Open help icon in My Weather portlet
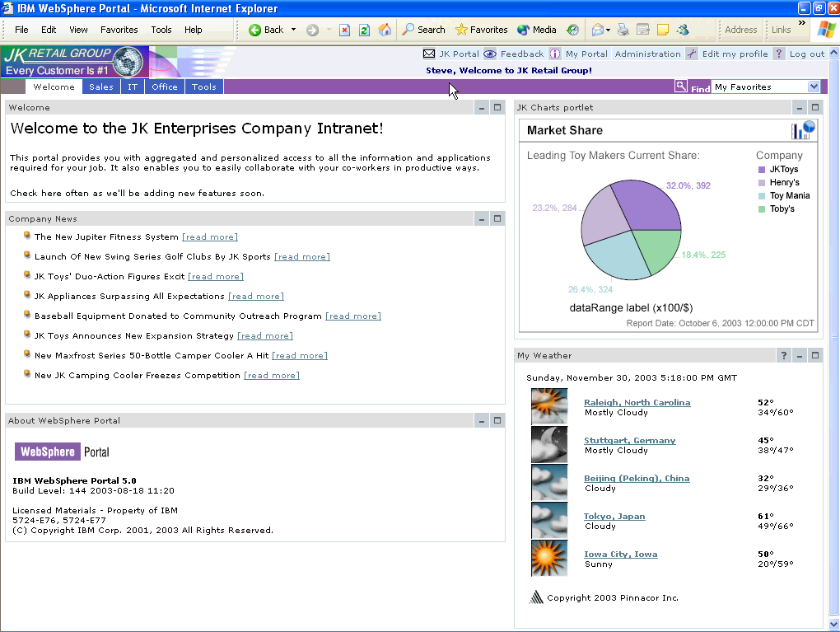 pos(784,355)
